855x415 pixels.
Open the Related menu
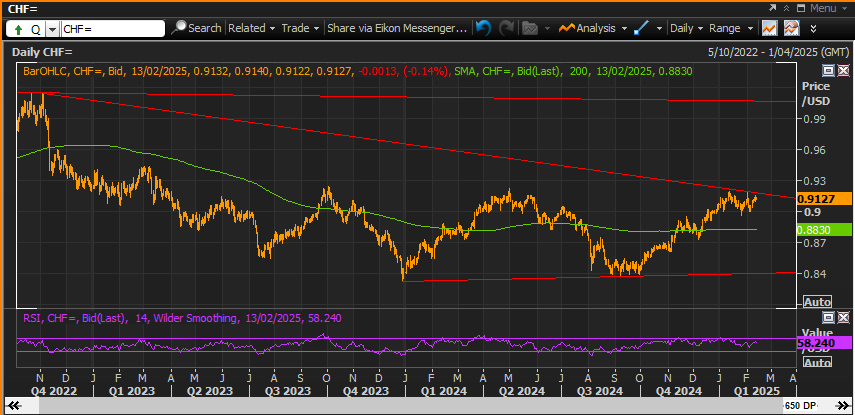click(251, 28)
